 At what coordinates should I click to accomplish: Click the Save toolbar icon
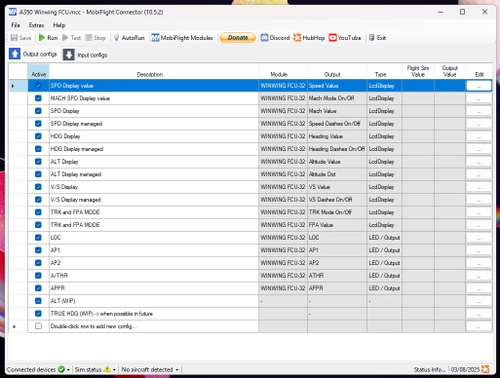pos(14,38)
